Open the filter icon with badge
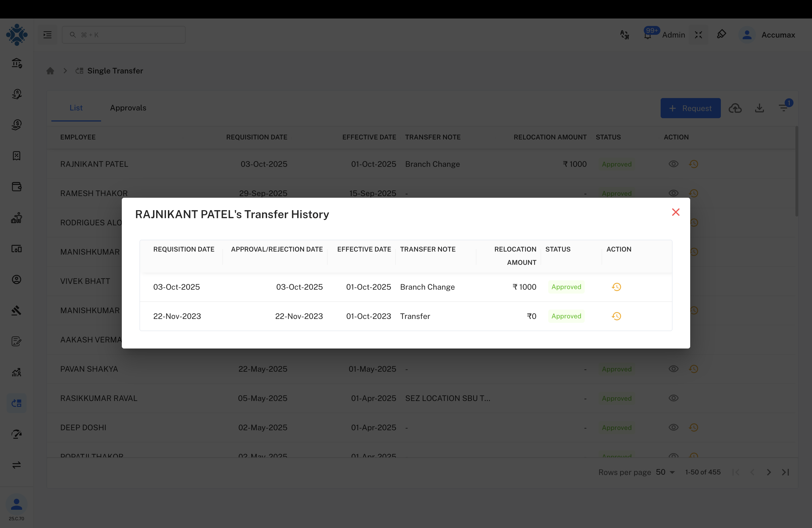Image resolution: width=812 pixels, height=528 pixels. coord(784,108)
